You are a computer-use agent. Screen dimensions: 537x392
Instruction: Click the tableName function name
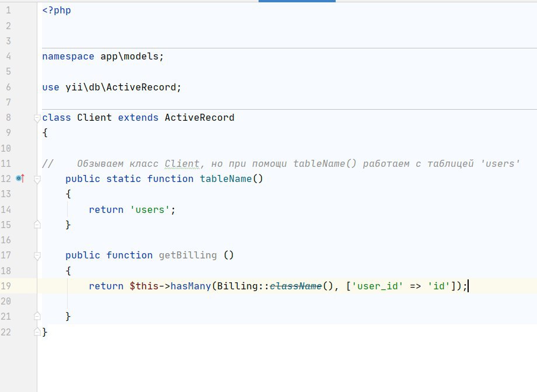tap(226, 178)
